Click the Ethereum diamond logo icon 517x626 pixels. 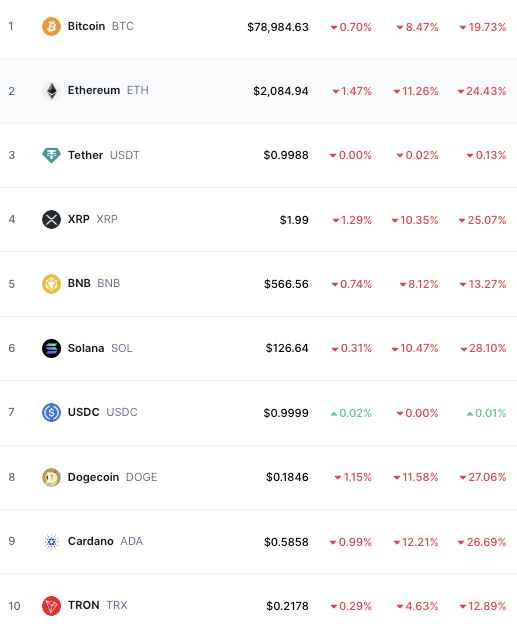click(52, 91)
